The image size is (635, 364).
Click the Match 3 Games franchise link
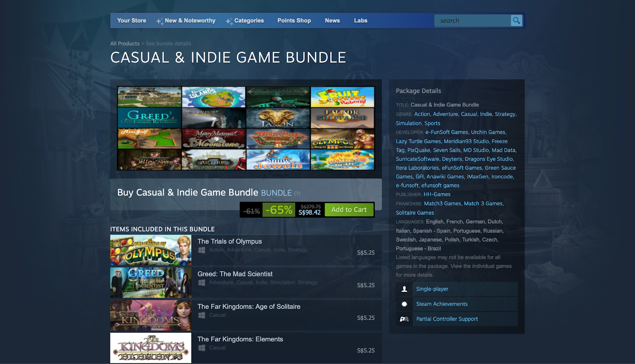(x=483, y=203)
